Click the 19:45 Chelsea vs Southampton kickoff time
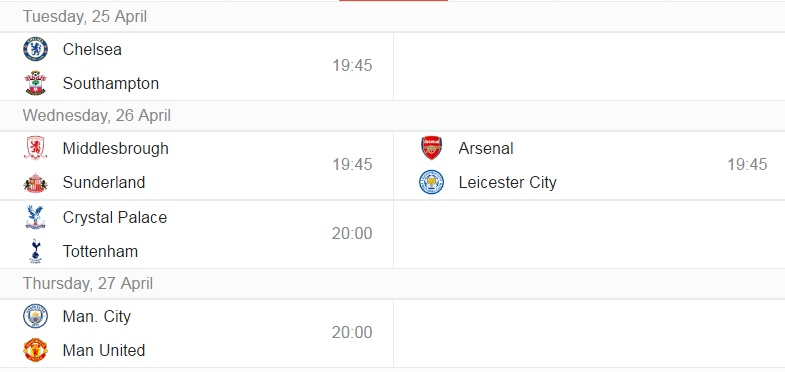785x372 pixels. tap(352, 66)
